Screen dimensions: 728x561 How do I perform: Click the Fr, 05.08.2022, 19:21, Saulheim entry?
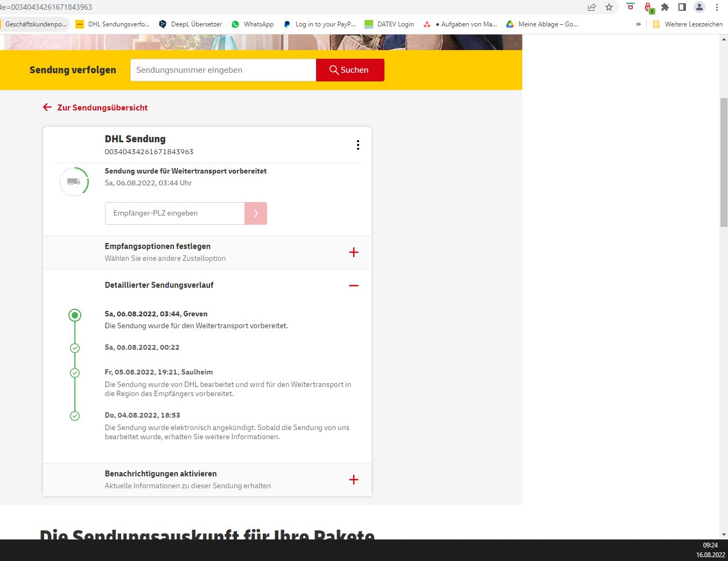[159, 372]
